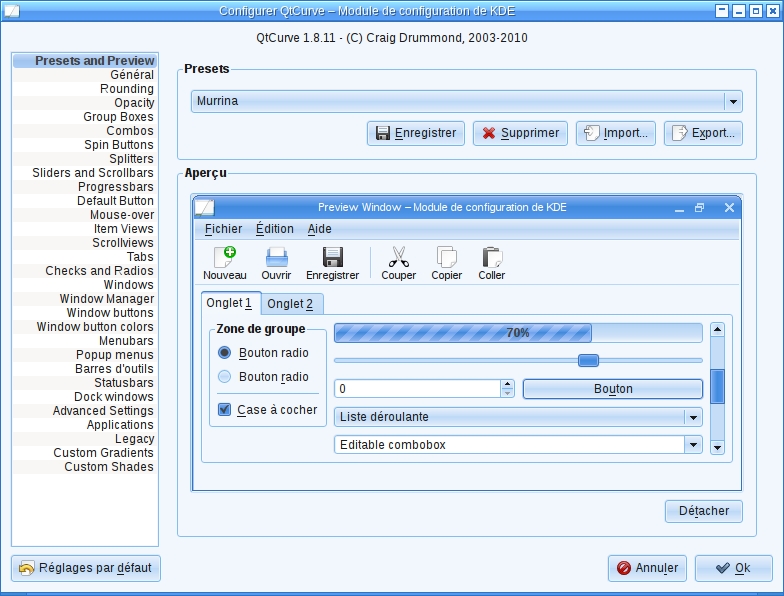Screen dimensions: 784x596
Task: Click the Enregistrer floppy icon in preview toolbar
Action: 332,257
